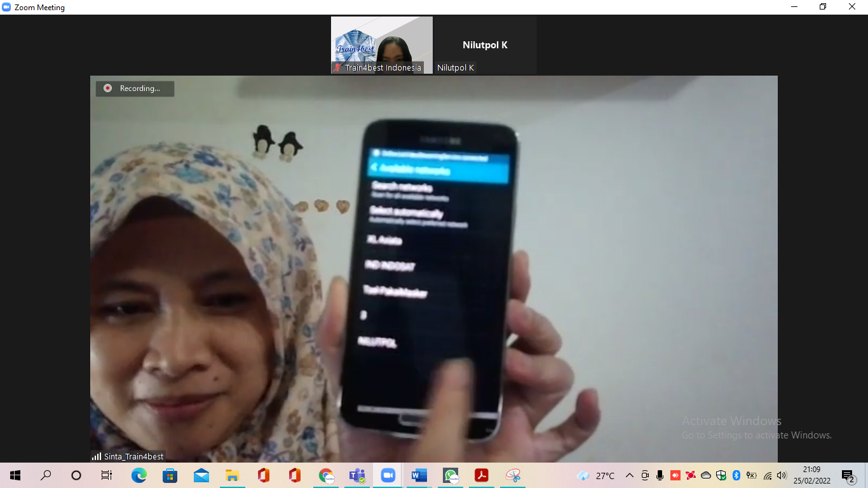868x488 pixels.
Task: Click the Bluetooth tray icon
Action: click(x=736, y=475)
